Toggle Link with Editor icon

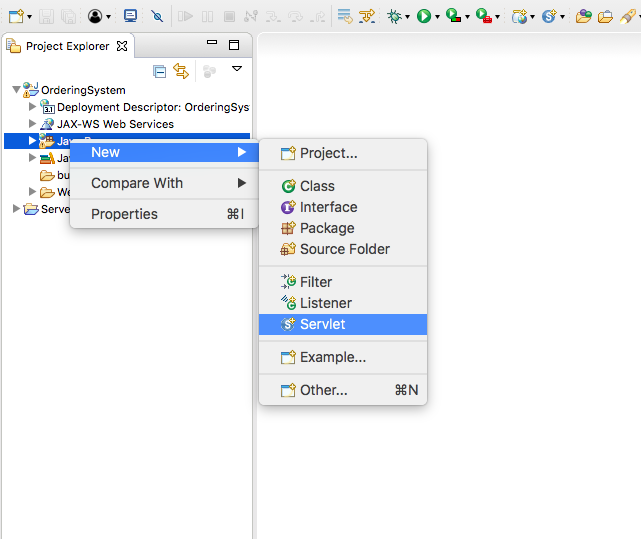(181, 71)
